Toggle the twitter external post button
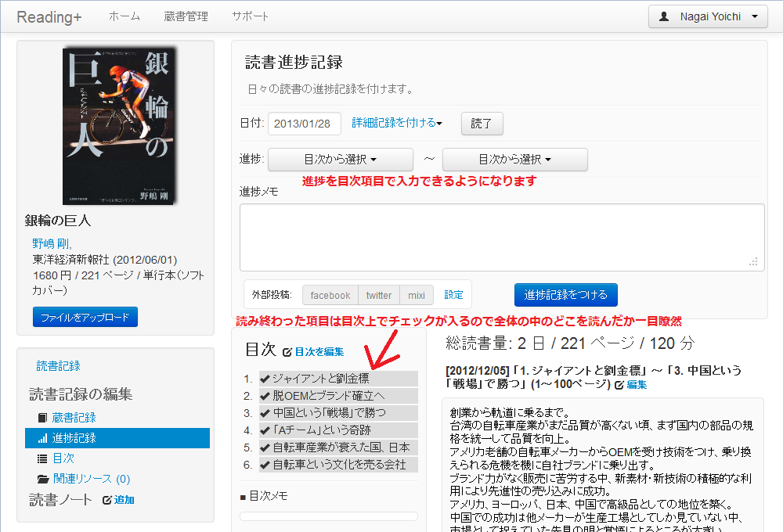 tap(379, 295)
